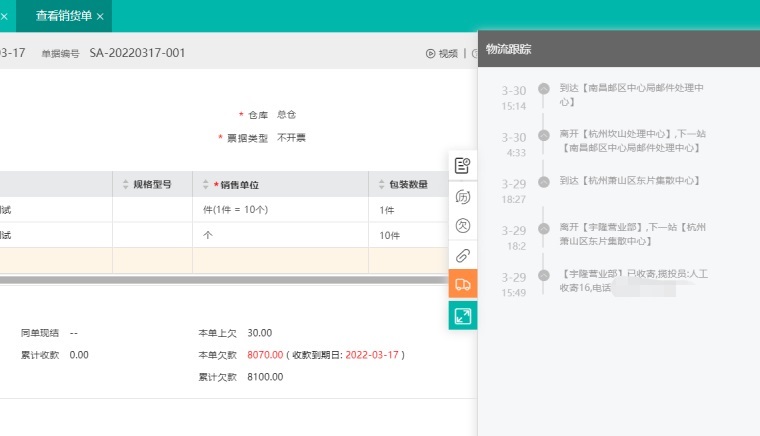Click the 欠 arrears icon
The width and height of the screenshot is (760, 436).
click(x=463, y=225)
